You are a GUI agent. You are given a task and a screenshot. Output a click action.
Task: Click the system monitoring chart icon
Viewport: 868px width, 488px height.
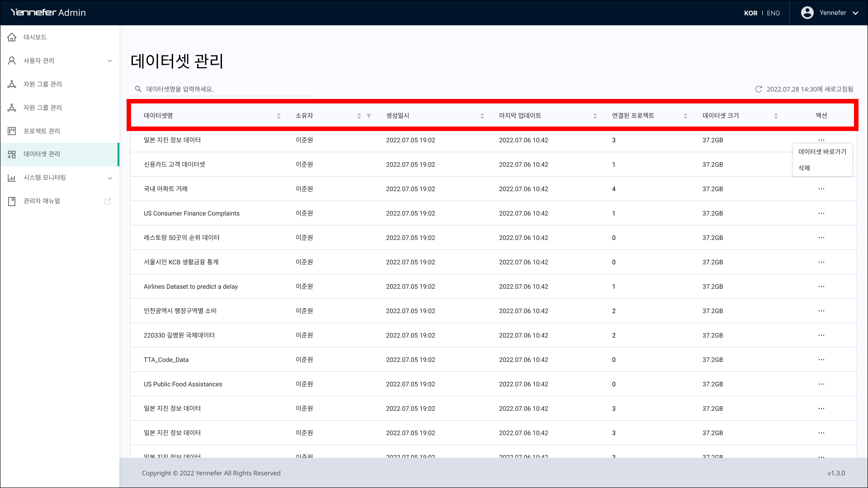(12, 178)
